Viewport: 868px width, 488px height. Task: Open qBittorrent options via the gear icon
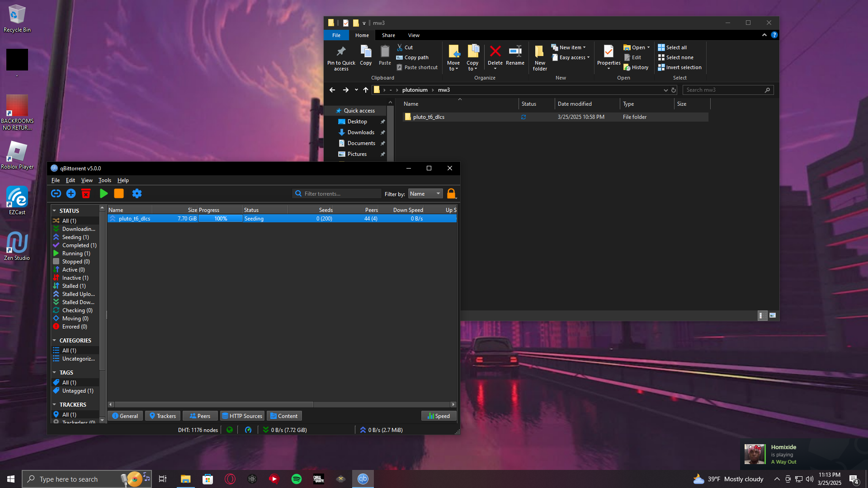pos(137,193)
